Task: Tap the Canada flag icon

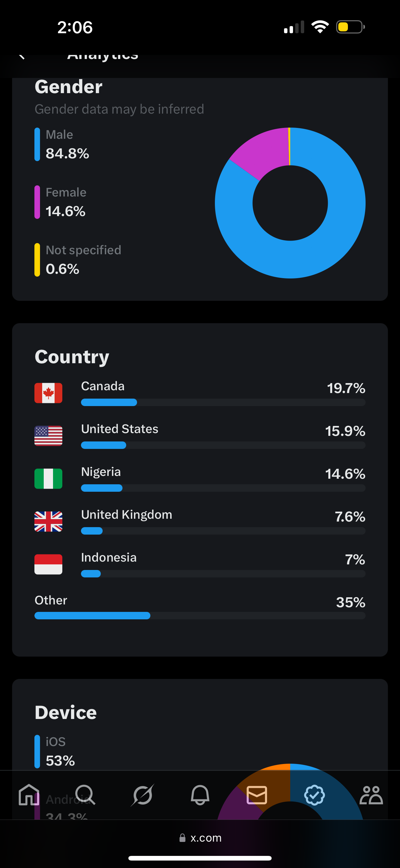Action: tap(48, 393)
